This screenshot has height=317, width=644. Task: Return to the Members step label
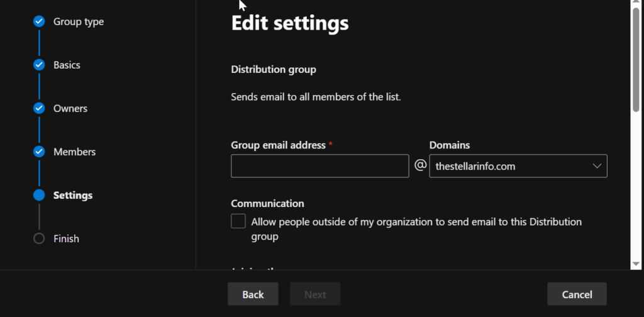(74, 152)
